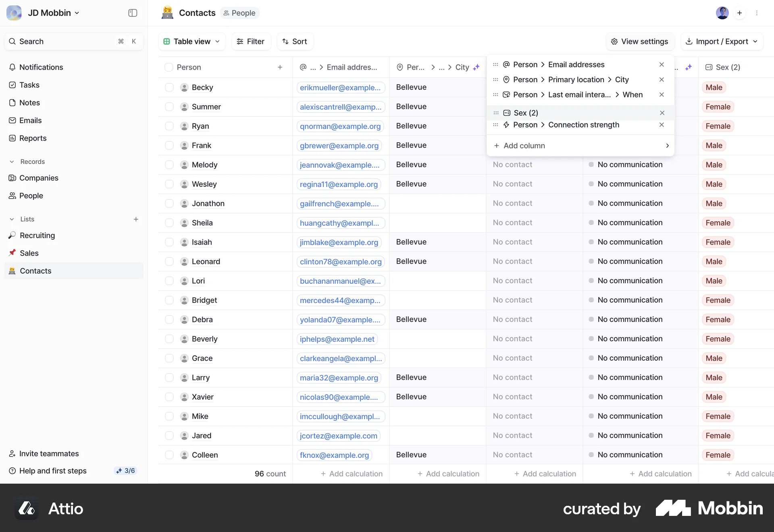Open Reports from the sidebar
Screen dimensions: 774x532
tap(32, 138)
